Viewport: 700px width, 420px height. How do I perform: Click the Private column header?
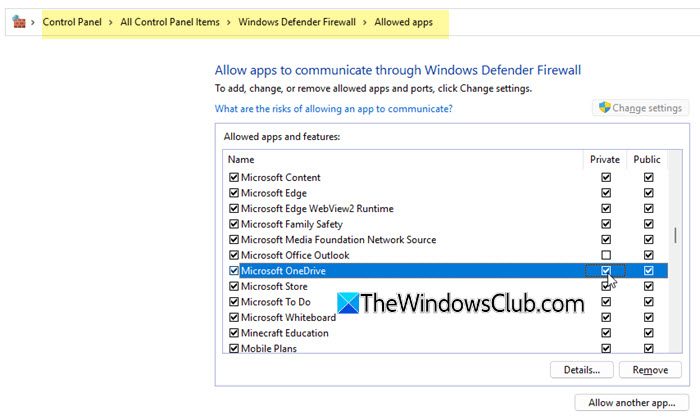point(604,159)
